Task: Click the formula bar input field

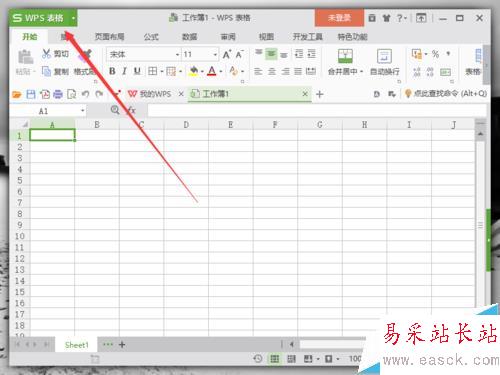Action: 317,110
